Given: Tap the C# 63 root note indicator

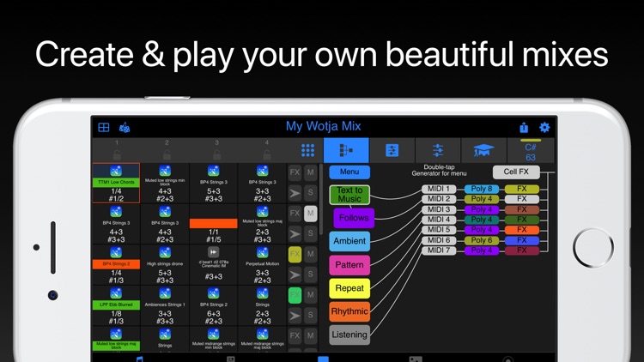Looking at the screenshot, I should tap(531, 151).
